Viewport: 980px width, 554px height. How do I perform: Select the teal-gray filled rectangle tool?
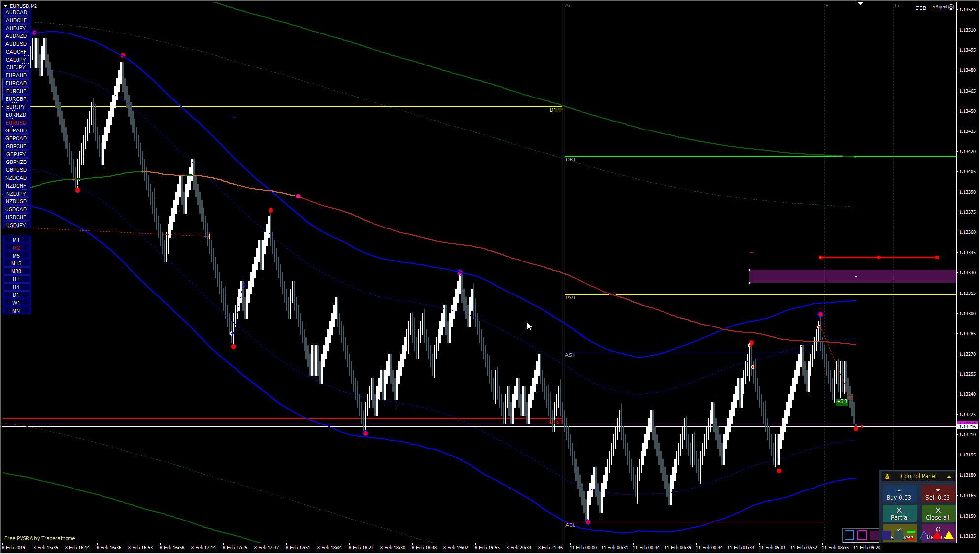[x=899, y=535]
